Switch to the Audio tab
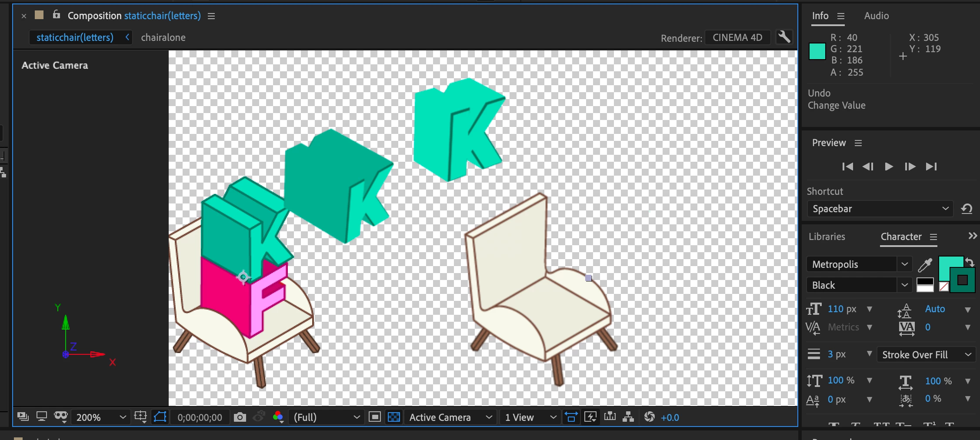The image size is (980, 440). click(877, 16)
